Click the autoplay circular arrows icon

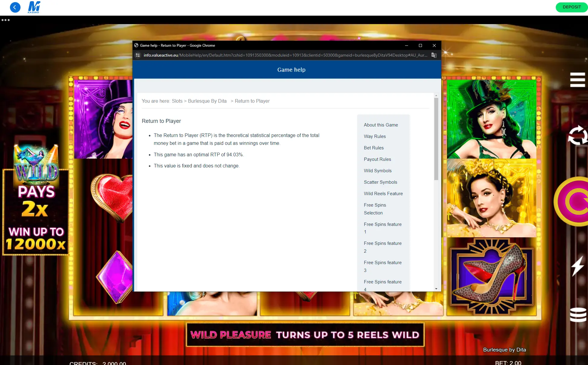click(578, 135)
